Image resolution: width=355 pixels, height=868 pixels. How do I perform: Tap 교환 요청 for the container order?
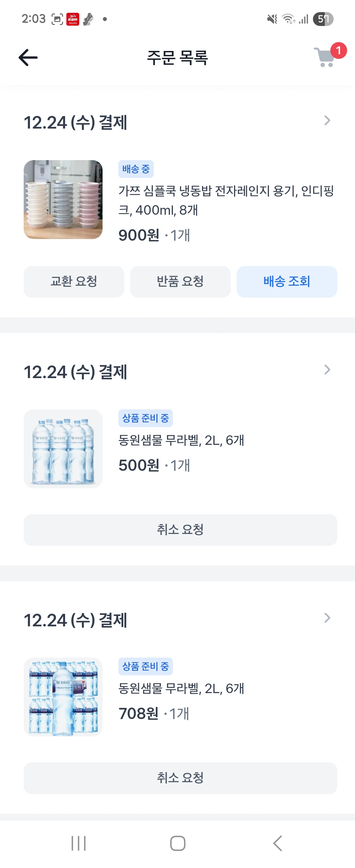click(x=74, y=282)
